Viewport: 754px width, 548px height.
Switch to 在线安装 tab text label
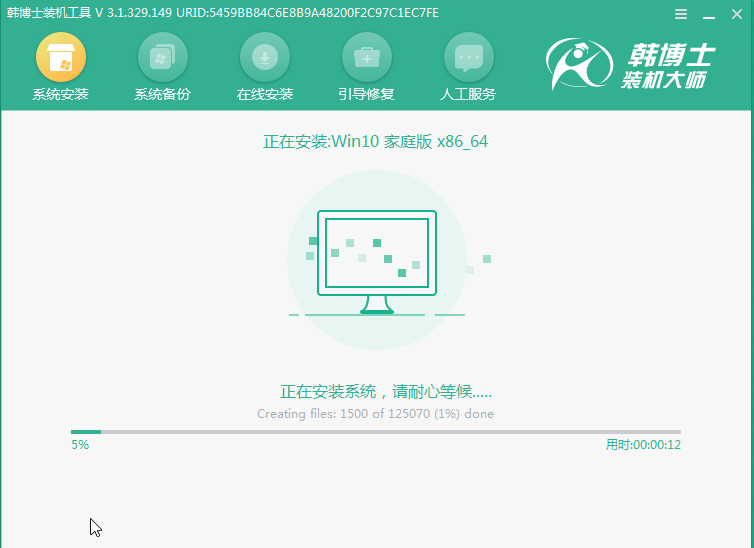coord(265,95)
